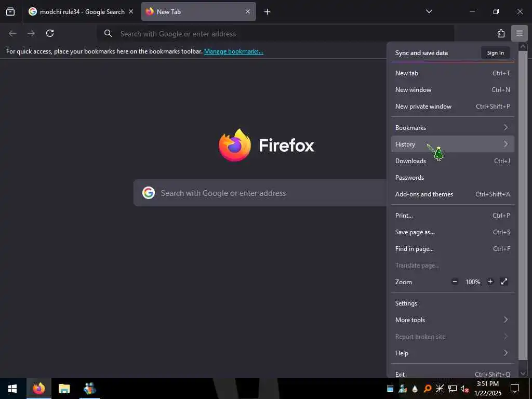Viewport: 532px width, 399px height.
Task: Expand the History submenu
Action: point(453,144)
